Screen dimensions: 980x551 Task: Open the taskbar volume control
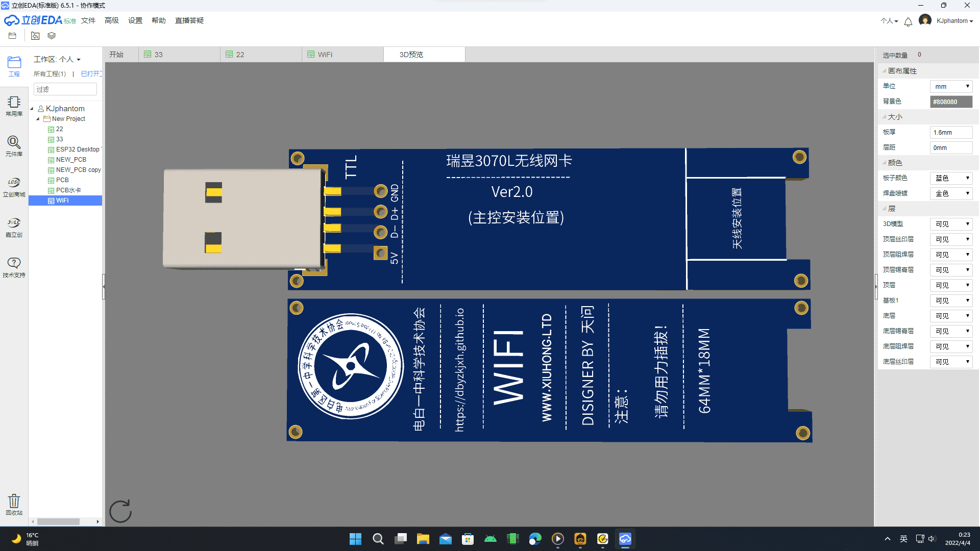point(932,539)
